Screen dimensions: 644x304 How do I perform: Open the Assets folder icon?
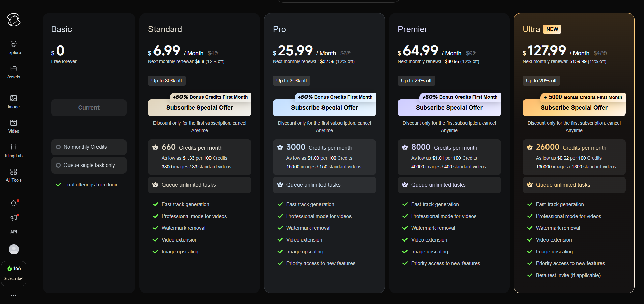tap(13, 69)
